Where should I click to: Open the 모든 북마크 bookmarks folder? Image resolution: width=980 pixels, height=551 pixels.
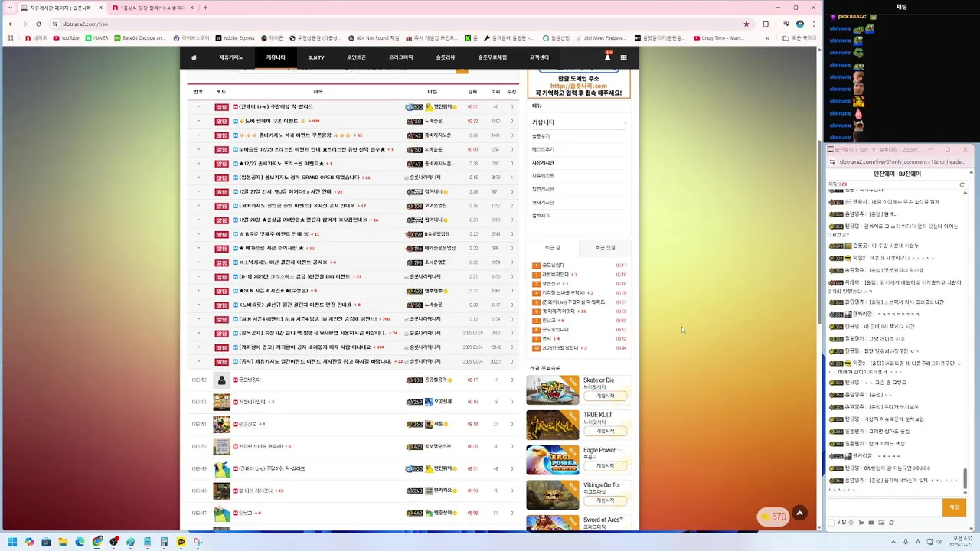click(x=800, y=37)
